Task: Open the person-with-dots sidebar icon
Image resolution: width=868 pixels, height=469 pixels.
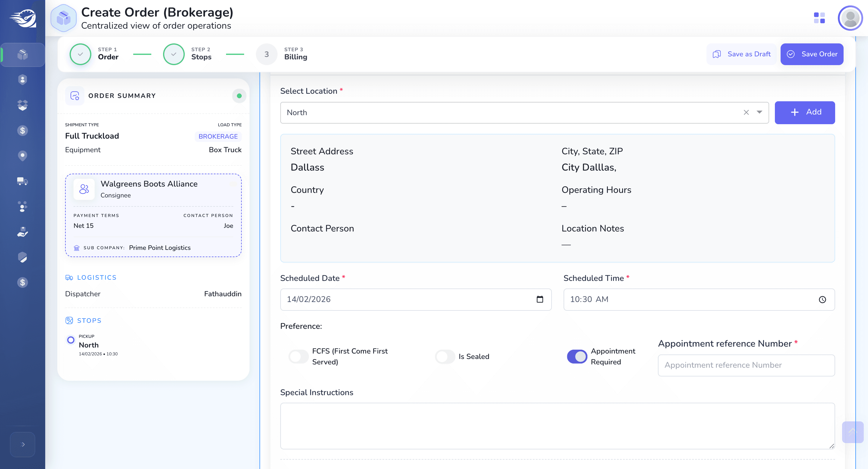Action: point(22,206)
